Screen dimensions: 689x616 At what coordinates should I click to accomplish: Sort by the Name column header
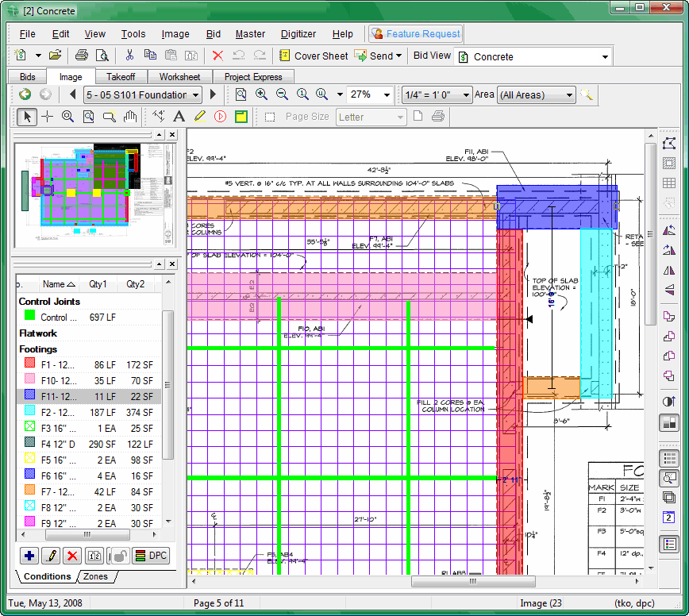tap(59, 284)
